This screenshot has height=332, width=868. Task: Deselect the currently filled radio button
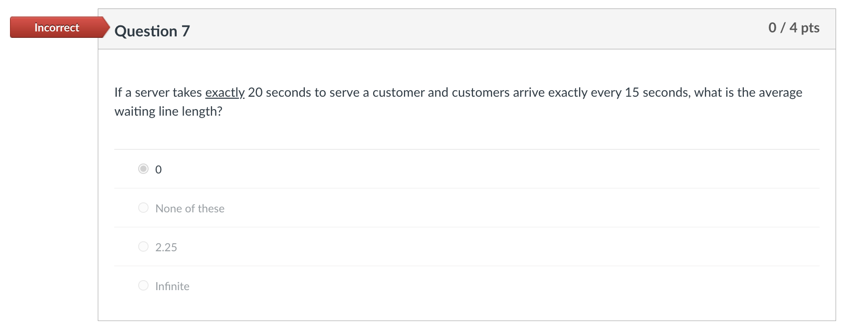click(x=143, y=169)
